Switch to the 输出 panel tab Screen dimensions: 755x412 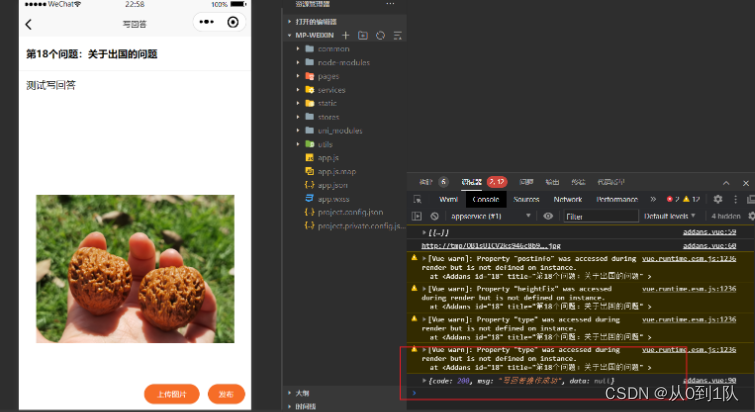tap(552, 182)
